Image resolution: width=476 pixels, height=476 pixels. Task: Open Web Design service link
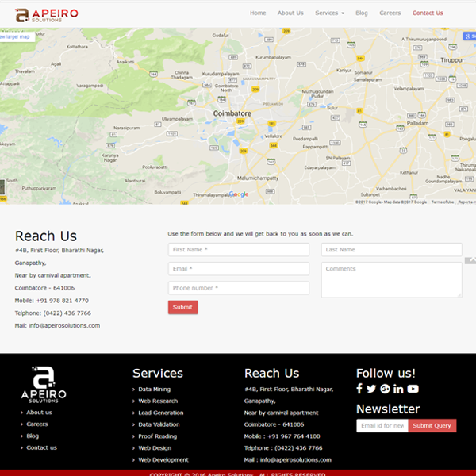tap(155, 448)
